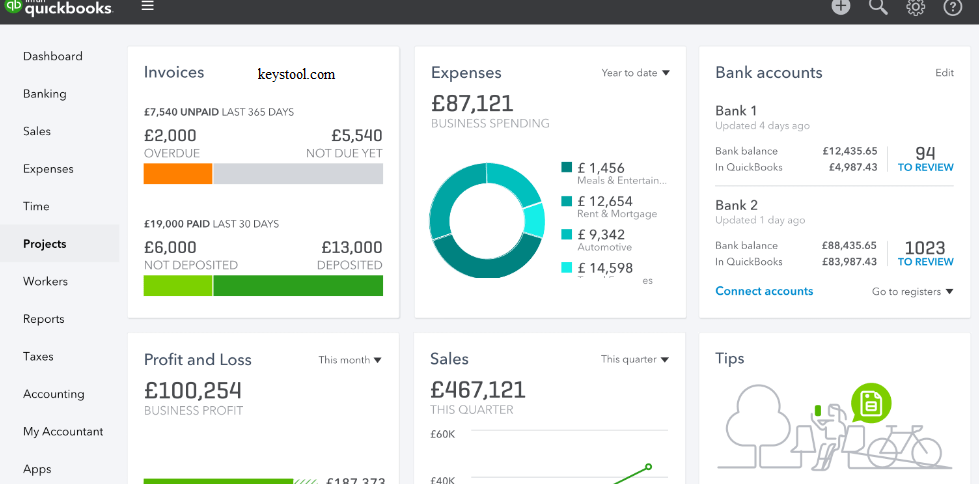Toggle the hamburger navigation menu icon
Image resolution: width=979 pixels, height=484 pixels.
[x=147, y=6]
